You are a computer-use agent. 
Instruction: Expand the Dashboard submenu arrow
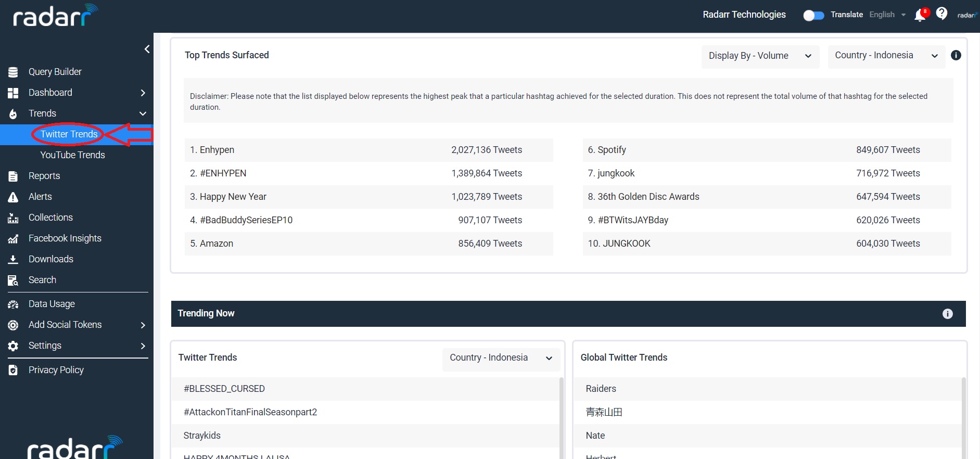click(x=143, y=93)
